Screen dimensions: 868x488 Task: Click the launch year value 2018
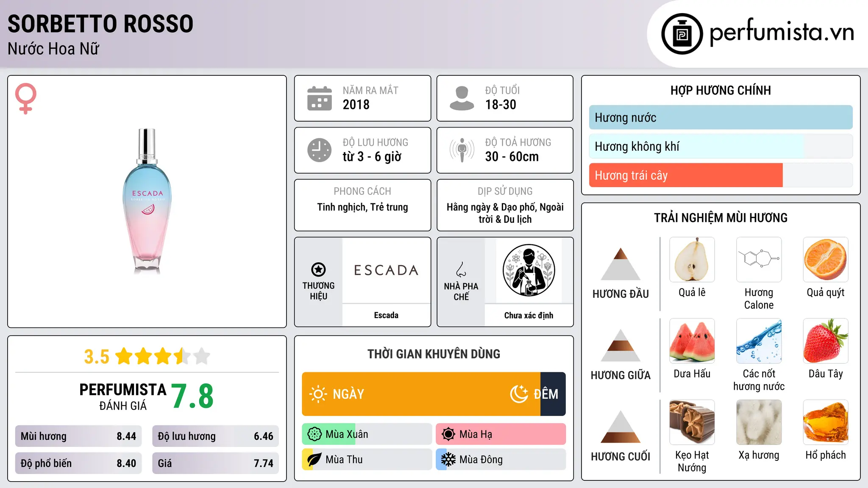coord(356,105)
